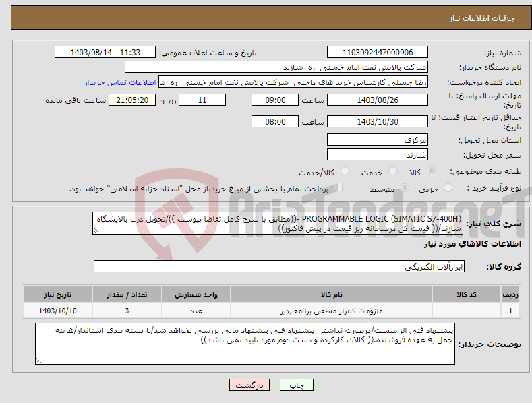Click the need number field 1103092447000906
The width and height of the screenshot is (532, 403).
pyautogui.click(x=378, y=53)
